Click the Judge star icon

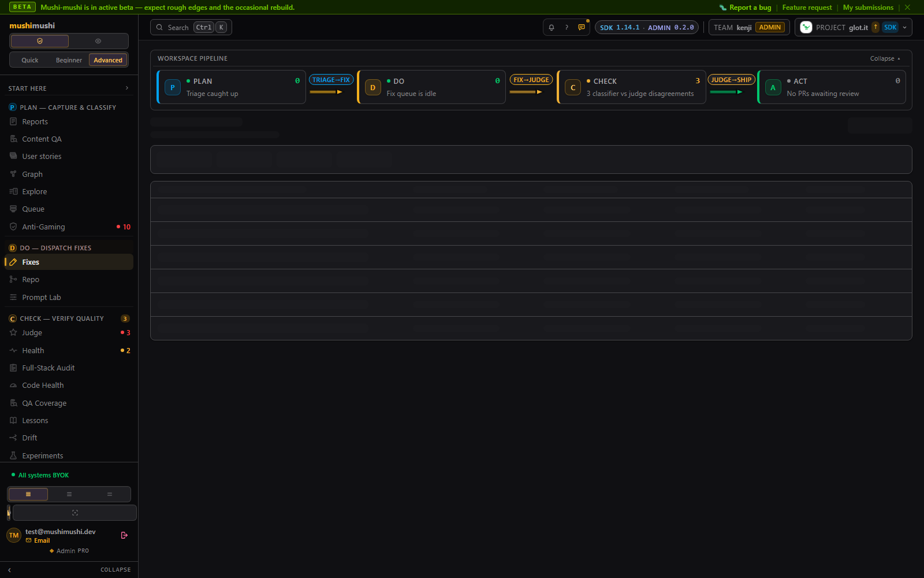tap(13, 332)
